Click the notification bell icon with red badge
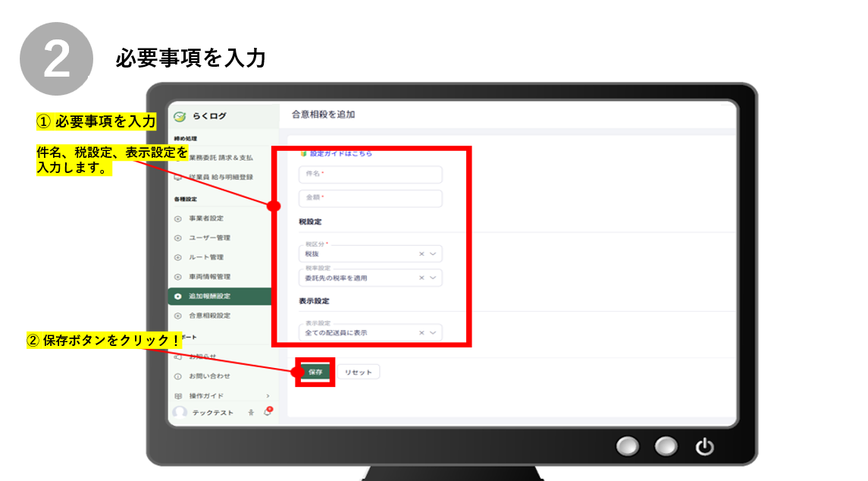The height and width of the screenshot is (481, 868). pos(268,412)
